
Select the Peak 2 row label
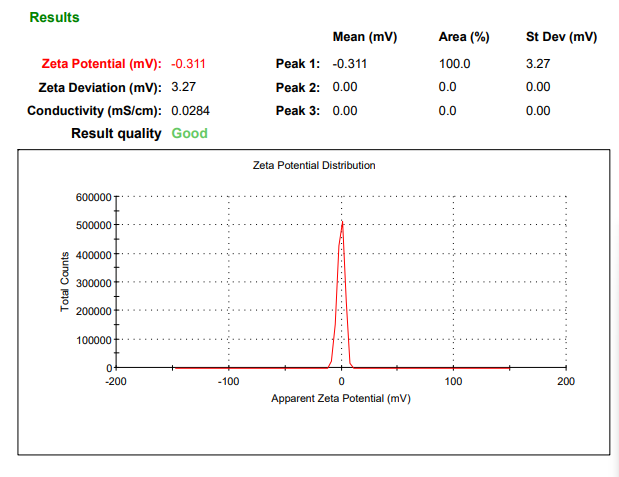click(x=297, y=87)
